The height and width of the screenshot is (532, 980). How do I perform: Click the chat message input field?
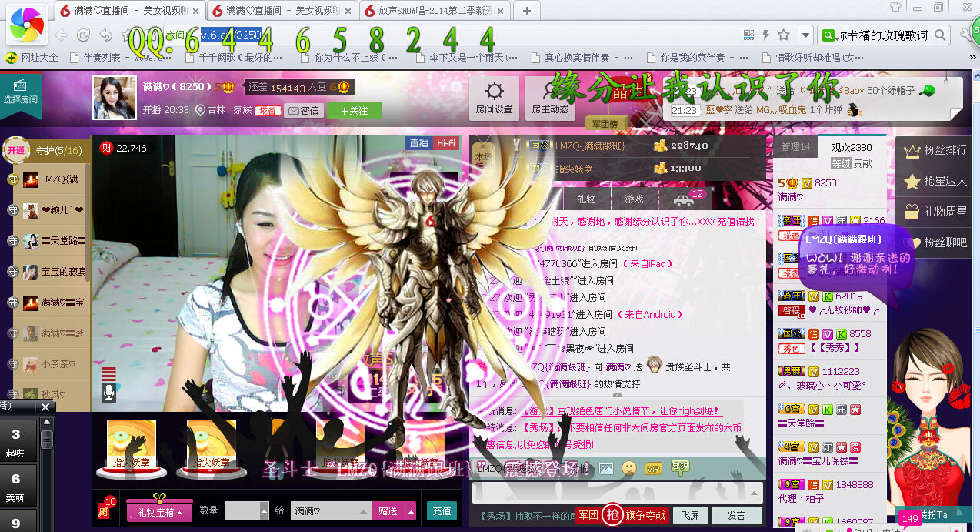tap(618, 493)
